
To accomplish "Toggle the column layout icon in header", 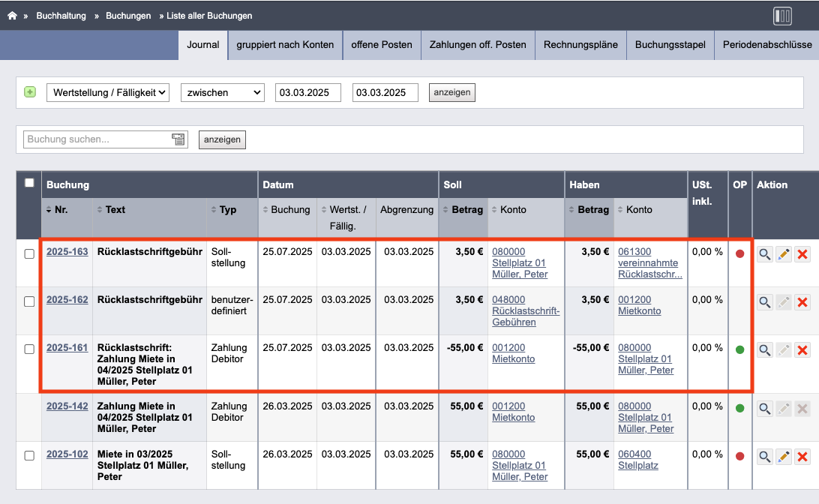I will coord(782,16).
